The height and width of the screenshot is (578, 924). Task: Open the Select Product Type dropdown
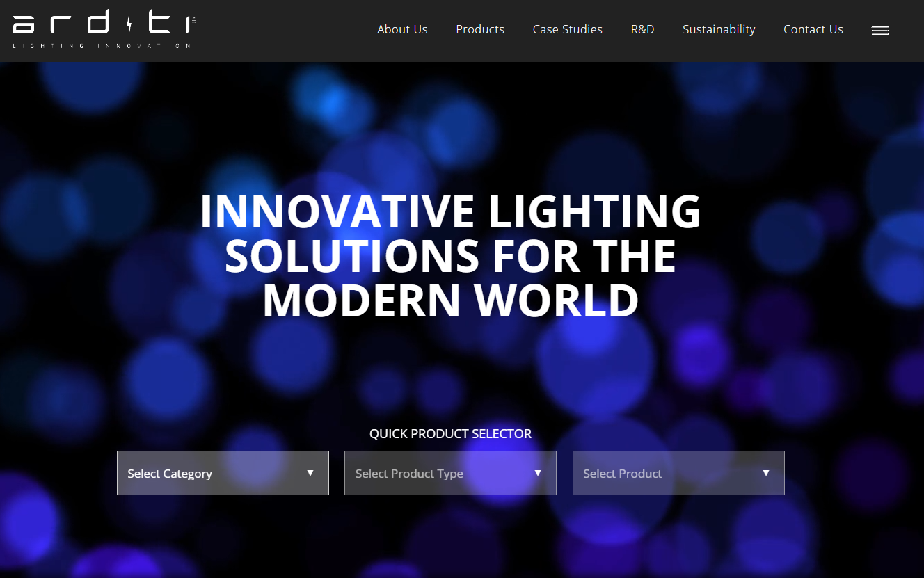438,473
